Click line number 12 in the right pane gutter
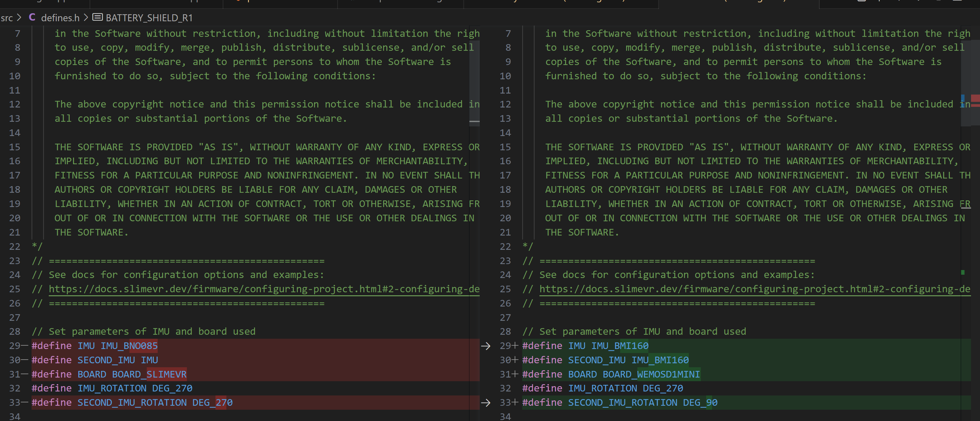 click(x=505, y=104)
